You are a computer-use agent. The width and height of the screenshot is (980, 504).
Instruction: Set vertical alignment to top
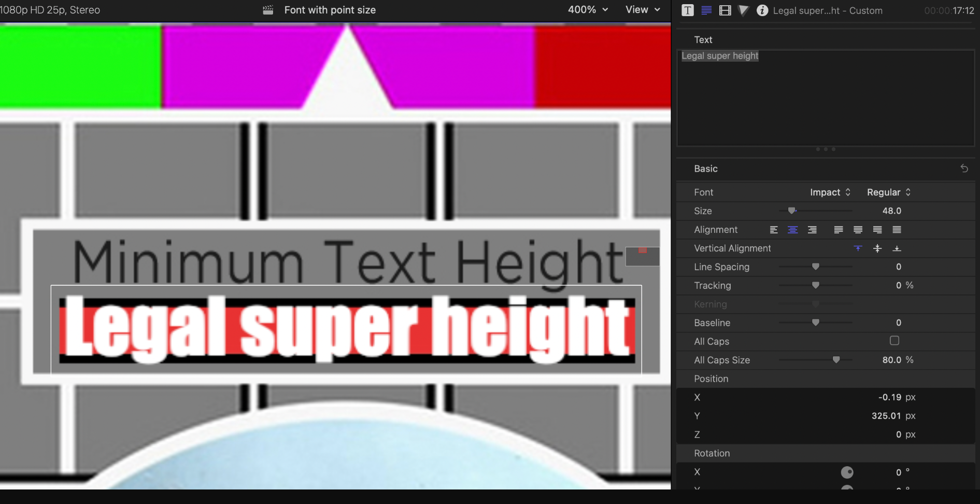tap(858, 248)
